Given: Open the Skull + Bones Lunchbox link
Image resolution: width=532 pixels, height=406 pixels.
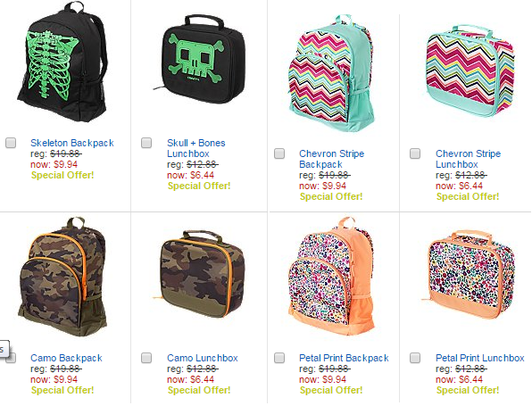Looking at the screenshot, I should (196, 148).
